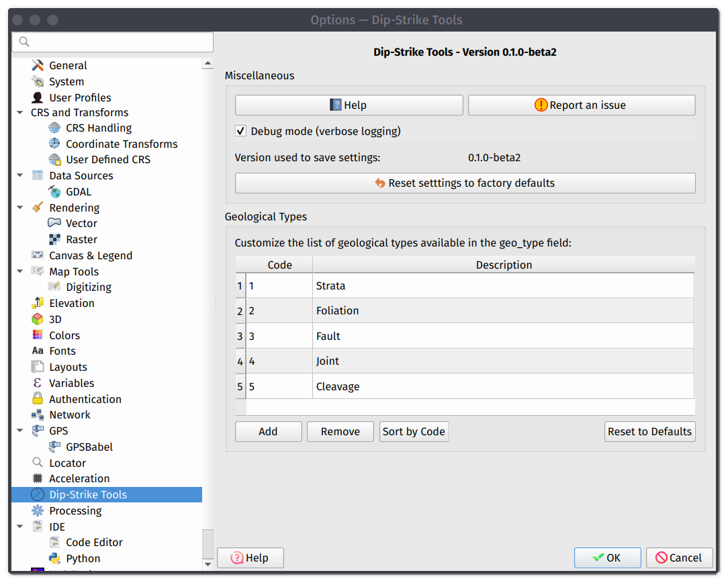Image resolution: width=728 pixels, height=583 pixels.
Task: Collapse the CRS and Transforms branch
Action: tap(19, 112)
